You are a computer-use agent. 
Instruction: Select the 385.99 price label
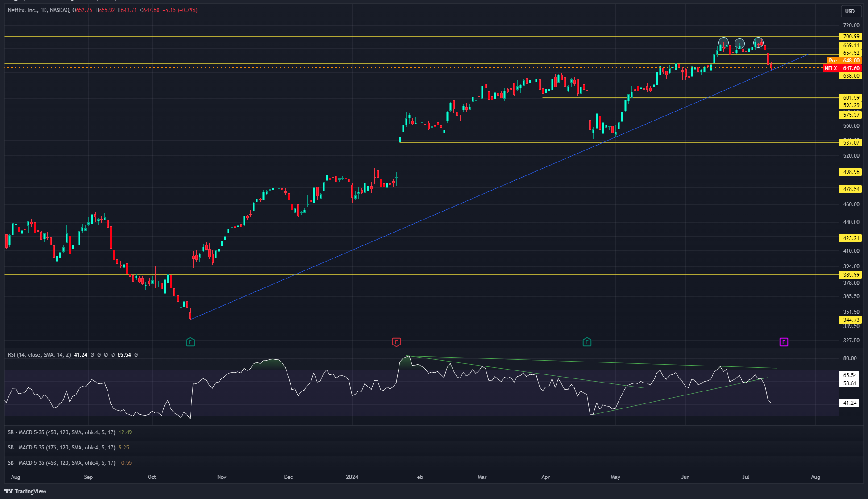[x=851, y=275]
